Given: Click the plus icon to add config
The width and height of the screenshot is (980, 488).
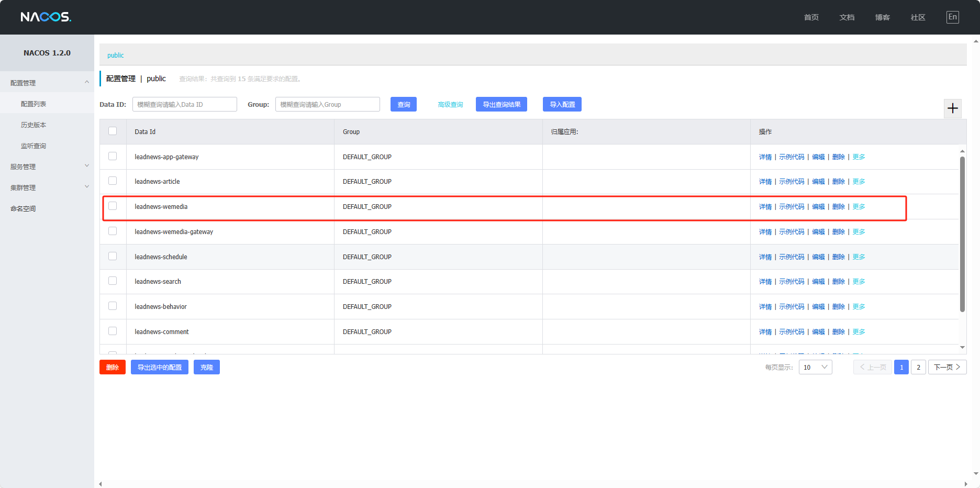Looking at the screenshot, I should click(x=953, y=108).
